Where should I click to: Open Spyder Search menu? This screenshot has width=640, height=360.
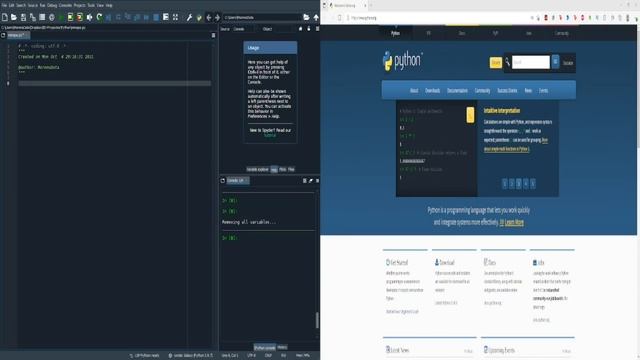pos(21,6)
